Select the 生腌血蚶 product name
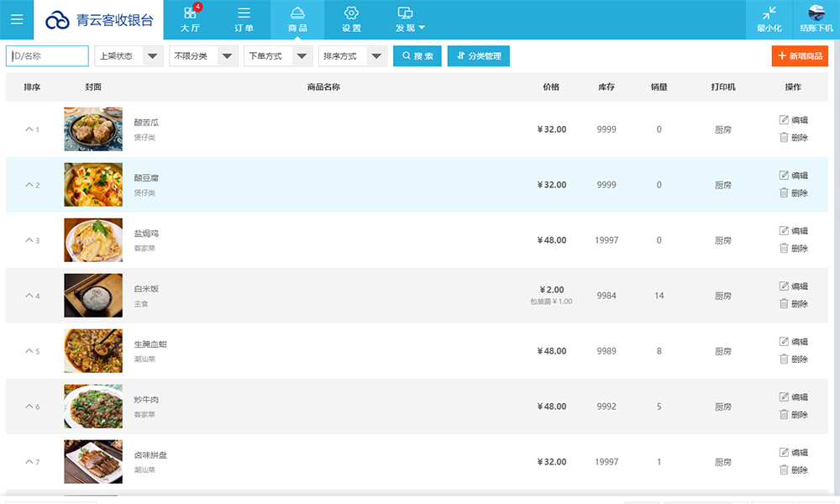The width and height of the screenshot is (840, 504). [x=150, y=344]
